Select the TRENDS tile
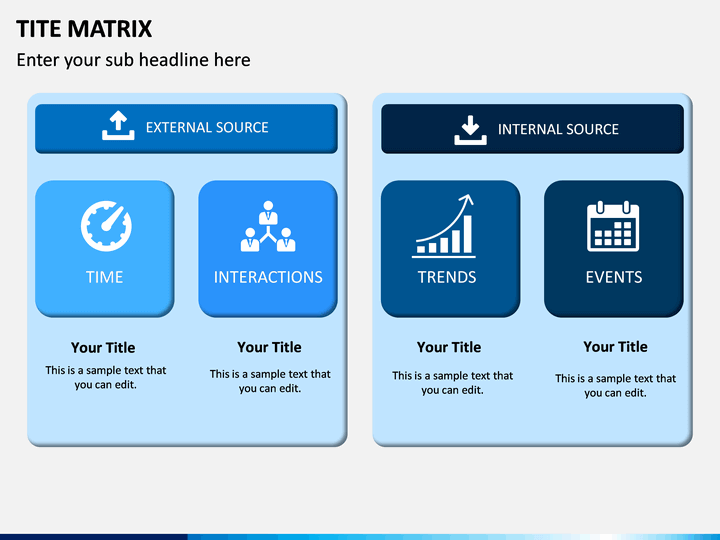720x540 pixels. (x=450, y=248)
